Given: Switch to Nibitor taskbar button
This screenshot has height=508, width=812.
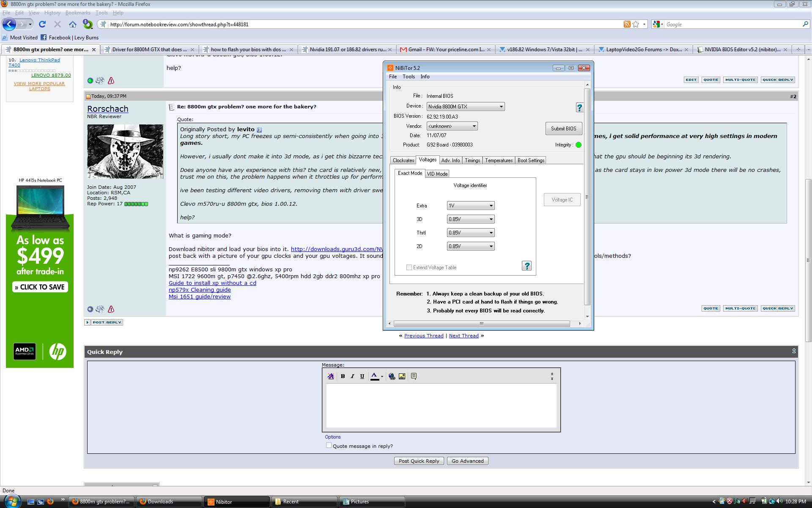Looking at the screenshot, I should [237, 502].
